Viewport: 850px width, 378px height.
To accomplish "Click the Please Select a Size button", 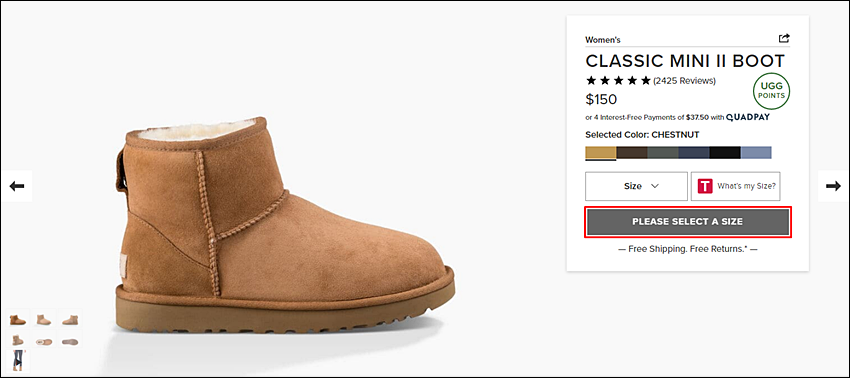I will pos(687,222).
